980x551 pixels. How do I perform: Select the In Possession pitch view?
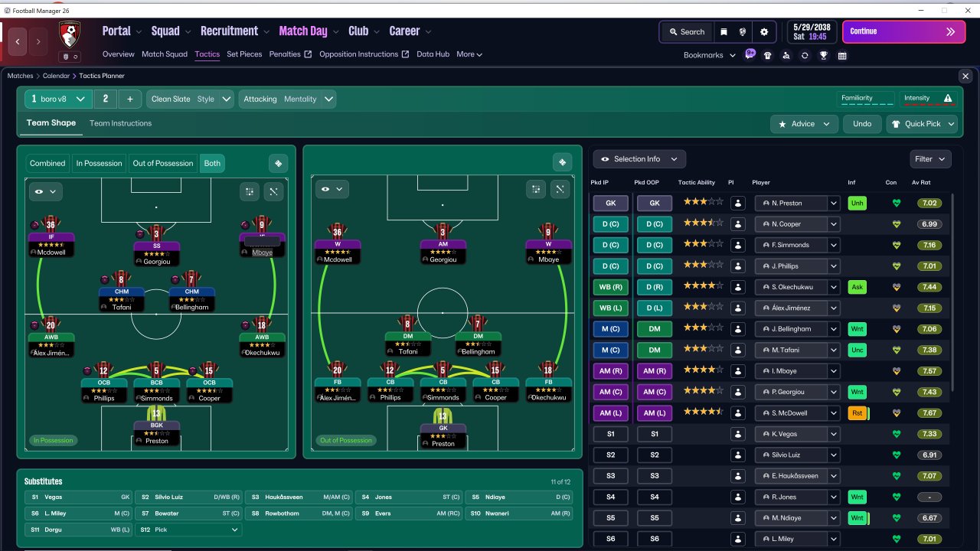(x=99, y=163)
